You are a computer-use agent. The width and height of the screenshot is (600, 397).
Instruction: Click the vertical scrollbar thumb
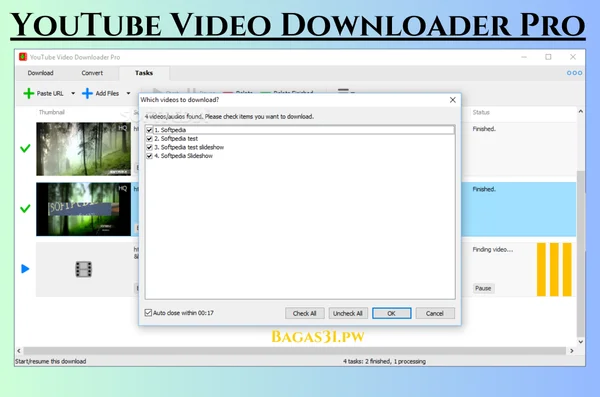580,253
